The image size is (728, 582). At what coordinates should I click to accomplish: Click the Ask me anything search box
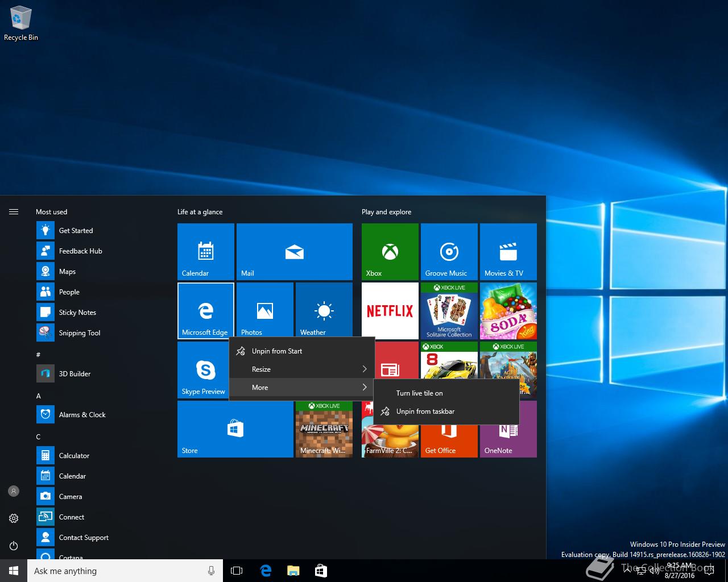tap(125, 571)
